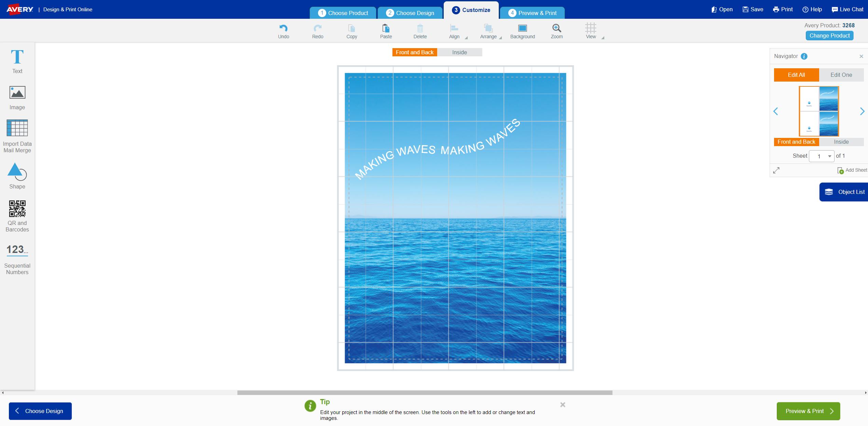The image size is (868, 426).
Task: Open Import Data Mail Merge
Action: tap(17, 136)
